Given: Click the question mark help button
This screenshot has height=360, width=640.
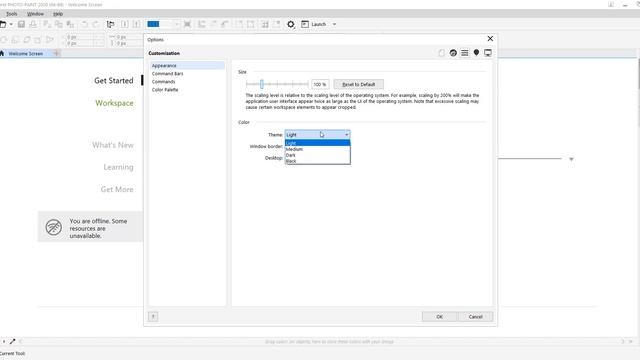Looking at the screenshot, I should click(x=153, y=316).
